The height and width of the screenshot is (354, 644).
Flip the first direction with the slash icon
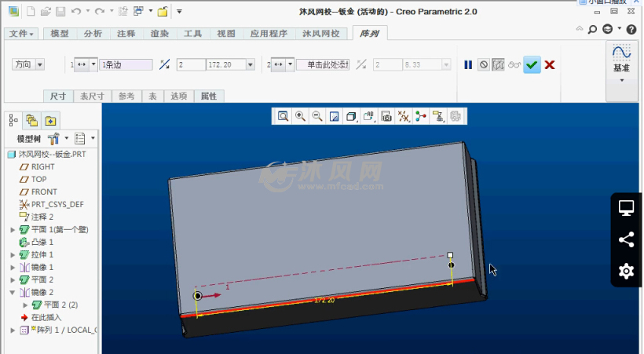tap(164, 64)
